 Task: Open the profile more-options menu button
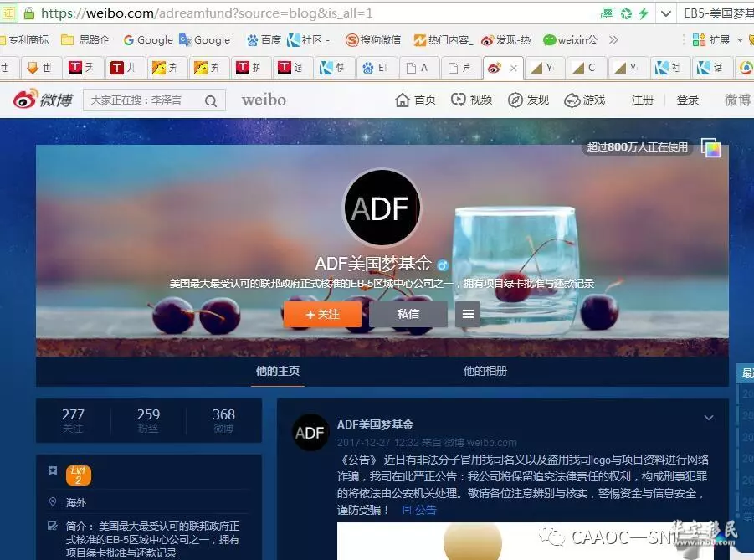tap(468, 314)
